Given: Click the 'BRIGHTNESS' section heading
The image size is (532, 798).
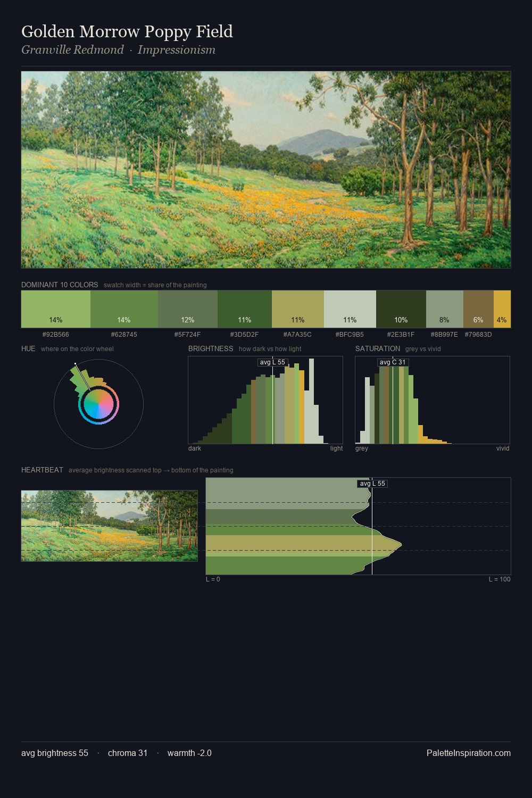Looking at the screenshot, I should pyautogui.click(x=211, y=348).
